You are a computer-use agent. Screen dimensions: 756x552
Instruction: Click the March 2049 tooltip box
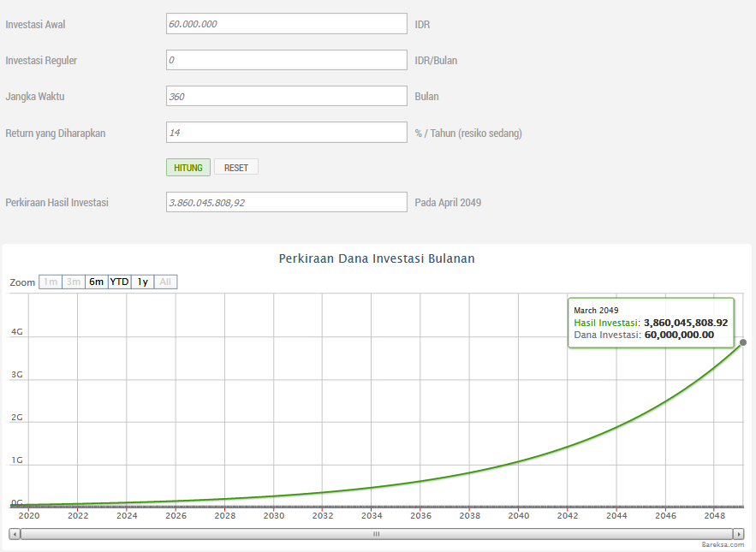651,323
